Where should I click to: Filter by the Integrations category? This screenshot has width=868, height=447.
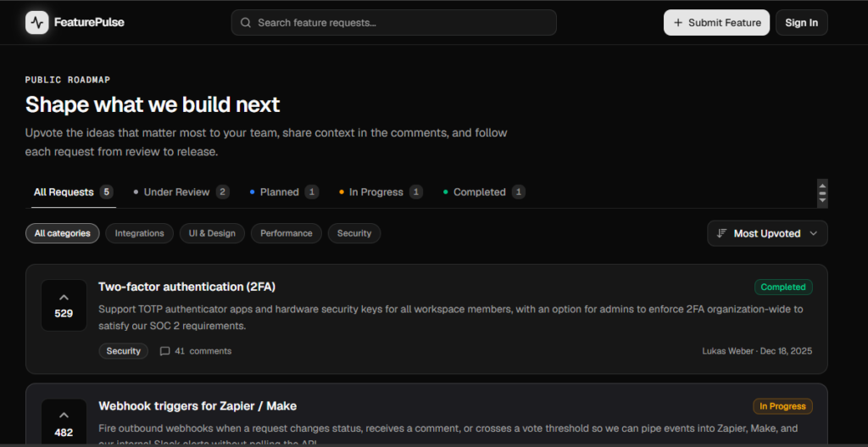pyautogui.click(x=140, y=233)
